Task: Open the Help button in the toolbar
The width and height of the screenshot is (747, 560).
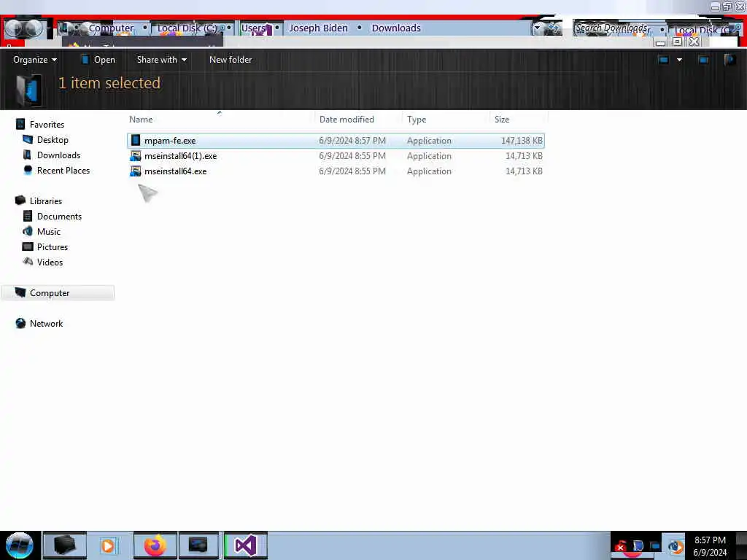Action: pos(730,60)
